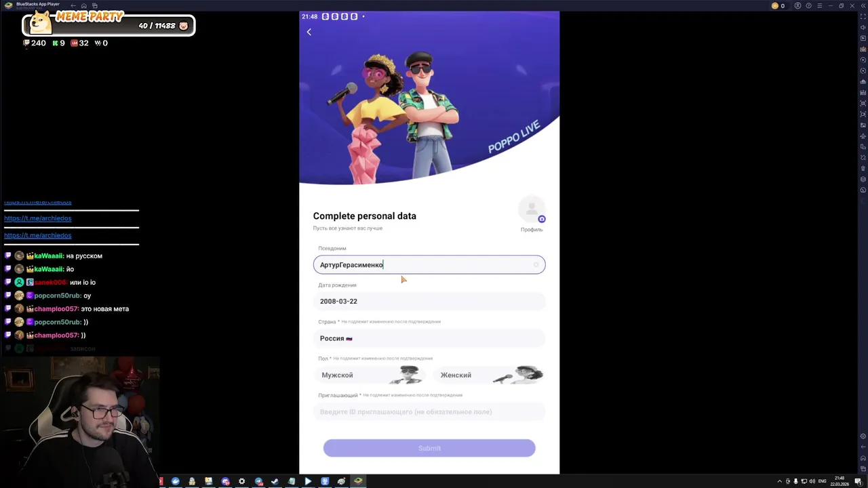Open the Windows notifications icon

coord(858,481)
